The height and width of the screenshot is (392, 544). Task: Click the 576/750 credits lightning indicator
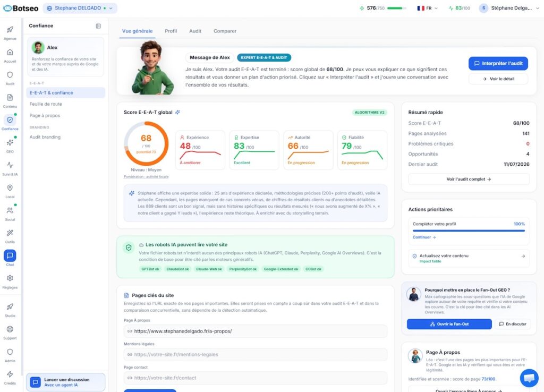pos(362,8)
